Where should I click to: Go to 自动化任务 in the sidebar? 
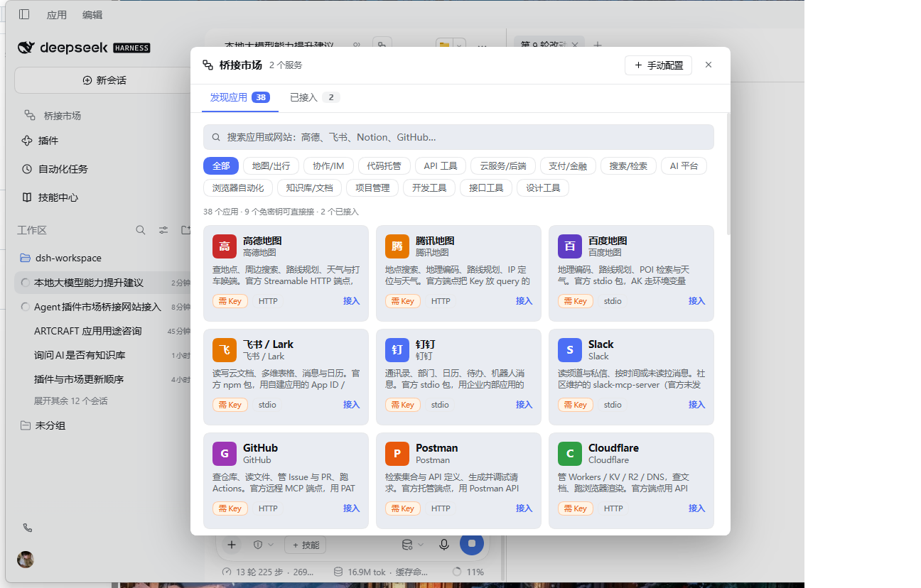click(55, 169)
